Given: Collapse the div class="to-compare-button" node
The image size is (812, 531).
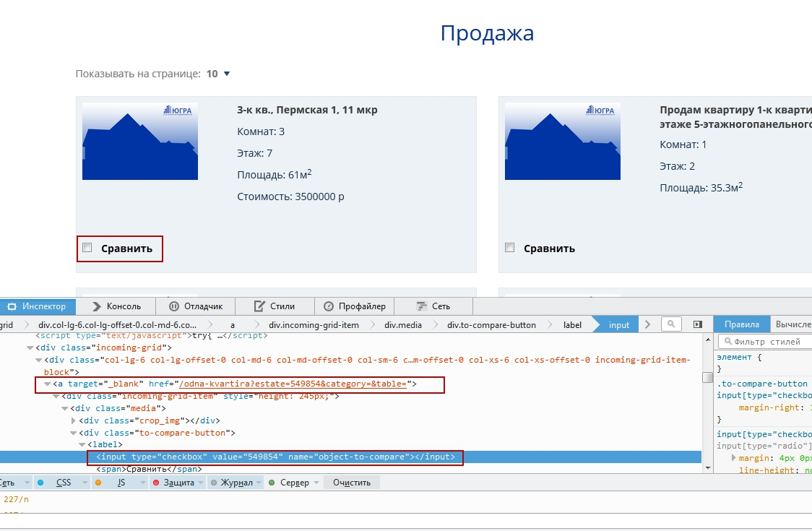Looking at the screenshot, I should pos(74,433).
